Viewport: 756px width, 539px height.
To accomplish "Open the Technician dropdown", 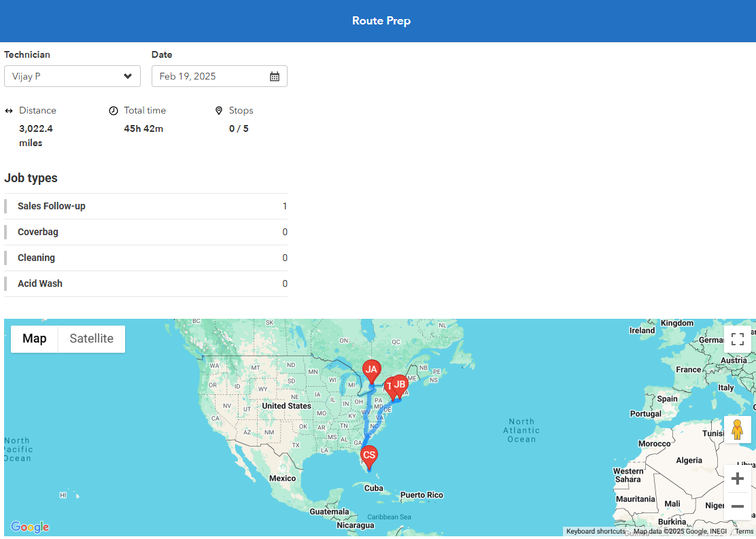I will (72, 76).
